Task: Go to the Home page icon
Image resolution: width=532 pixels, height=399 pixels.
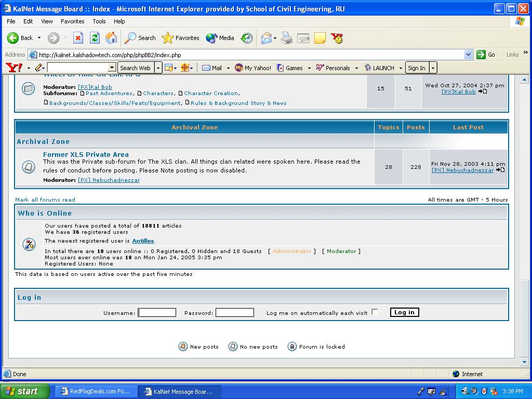Action: click(x=111, y=38)
